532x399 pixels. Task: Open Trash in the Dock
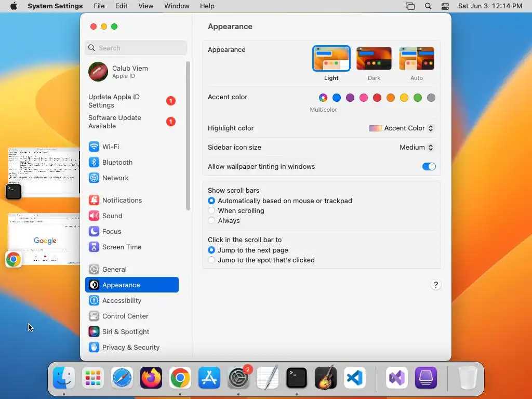click(468, 378)
